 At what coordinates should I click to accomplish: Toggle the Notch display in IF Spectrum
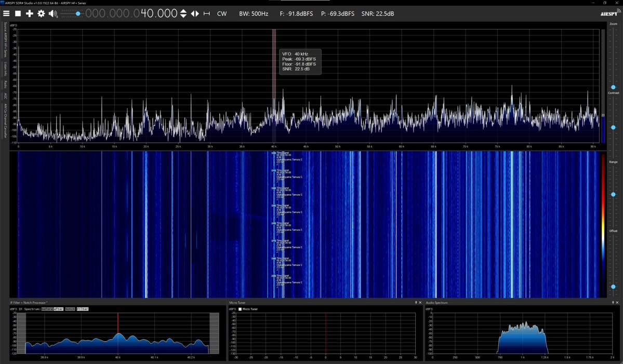tap(69, 309)
